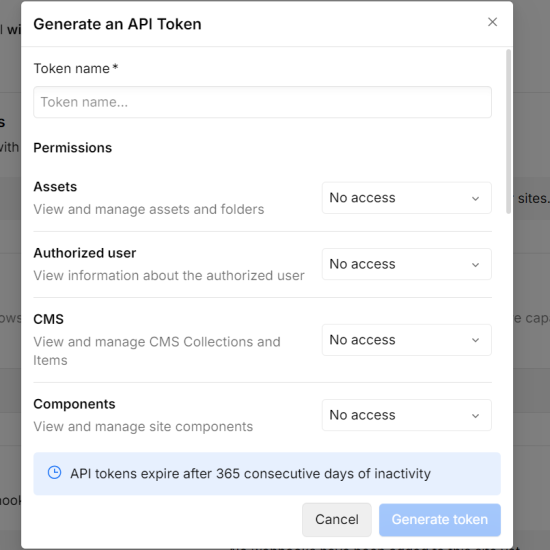Click the clock icon in expiry notice
This screenshot has width=550, height=550.
pos(54,472)
